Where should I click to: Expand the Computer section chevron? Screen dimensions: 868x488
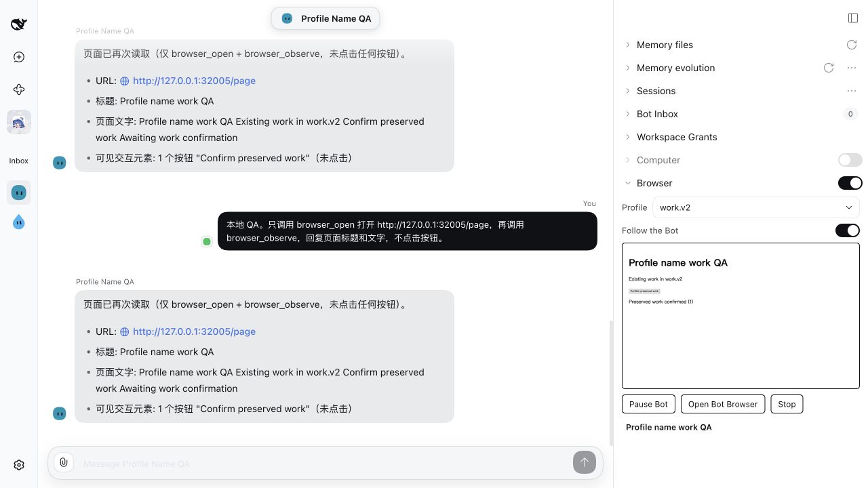point(627,160)
